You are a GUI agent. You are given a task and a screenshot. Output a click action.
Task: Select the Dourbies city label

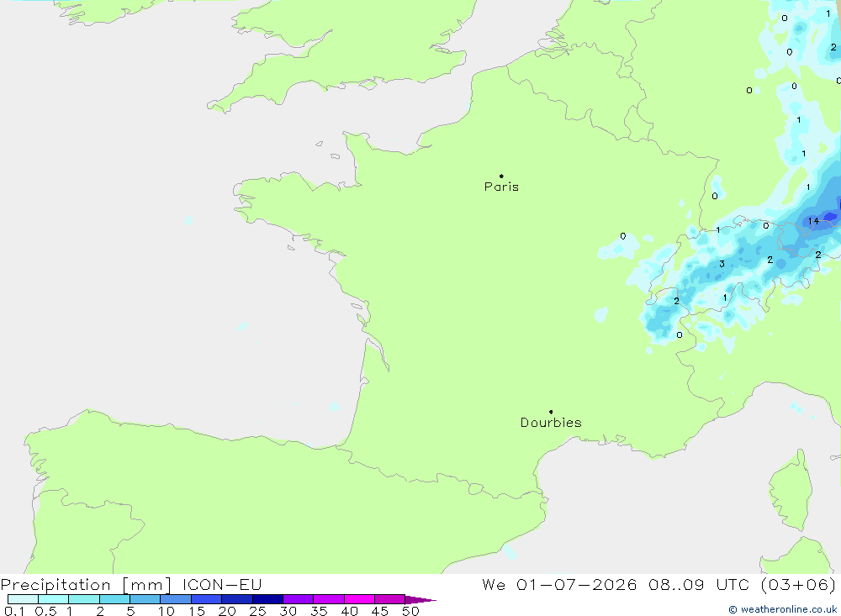tap(551, 423)
